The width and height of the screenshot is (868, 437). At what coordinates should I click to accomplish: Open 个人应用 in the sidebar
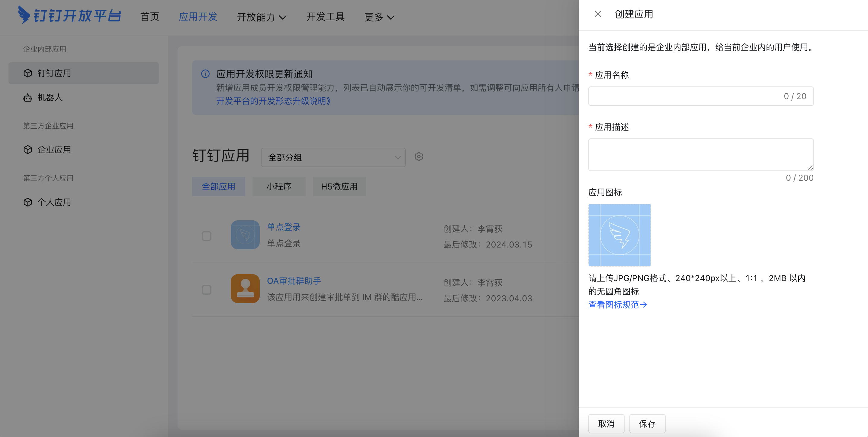(x=84, y=202)
